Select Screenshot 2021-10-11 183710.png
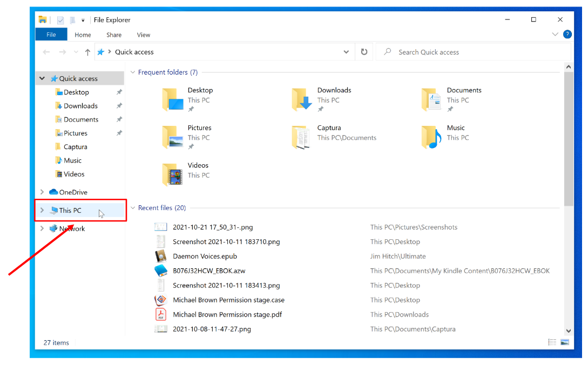The width and height of the screenshot is (588, 370). click(x=226, y=241)
